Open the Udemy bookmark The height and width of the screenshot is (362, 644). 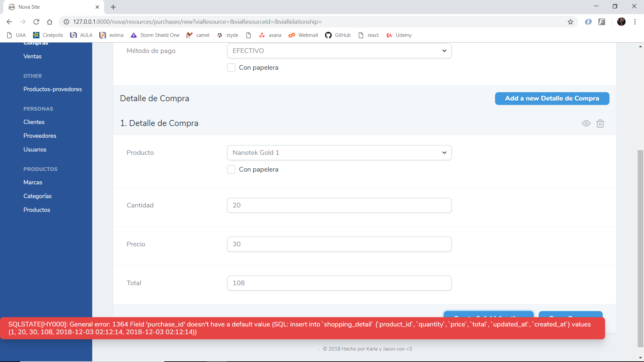[399, 35]
